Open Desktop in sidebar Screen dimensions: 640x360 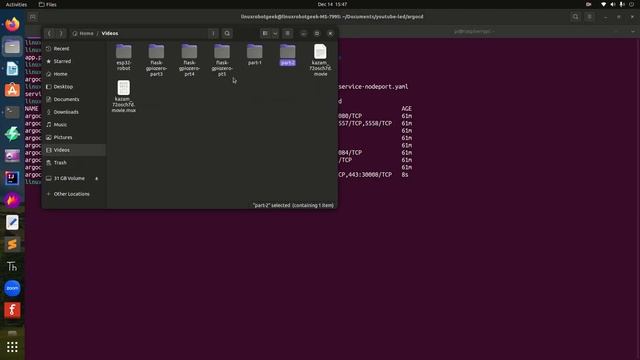coord(74,87)
